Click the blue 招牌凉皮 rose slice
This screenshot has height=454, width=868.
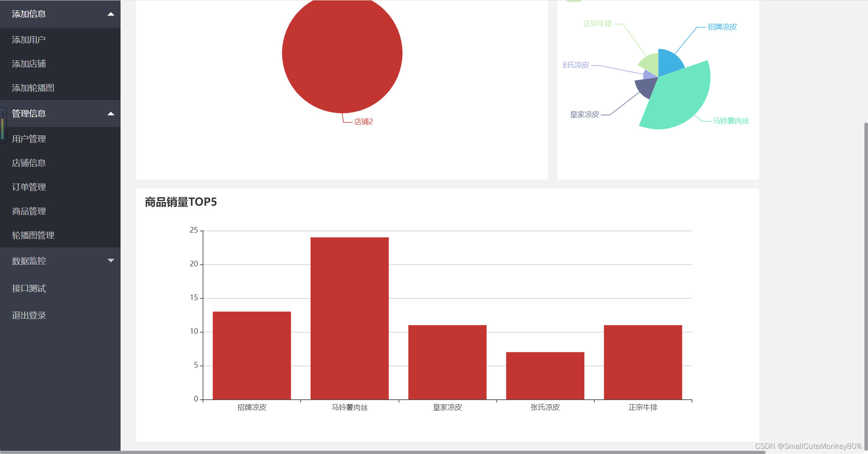(669, 63)
